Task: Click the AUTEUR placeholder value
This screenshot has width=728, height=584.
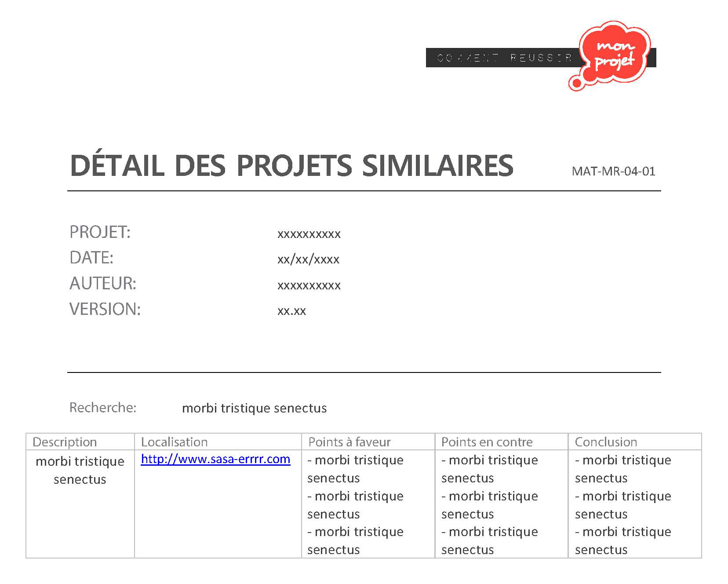Action: [x=309, y=285]
